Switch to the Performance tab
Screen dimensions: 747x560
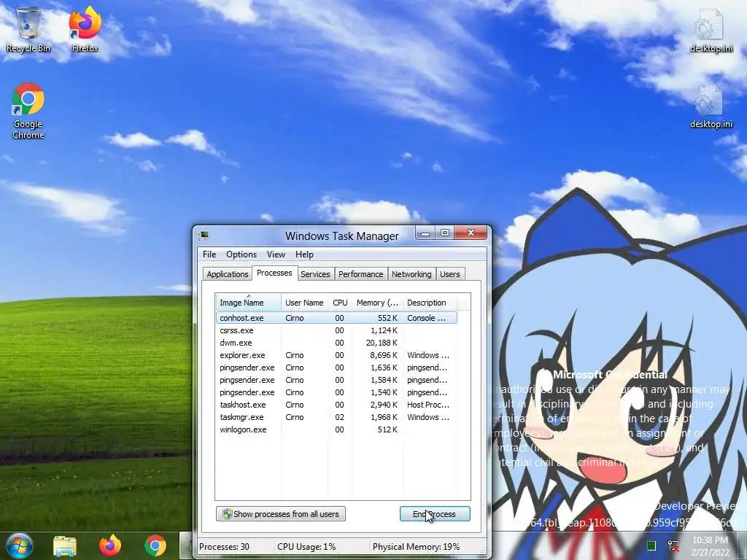(360, 274)
